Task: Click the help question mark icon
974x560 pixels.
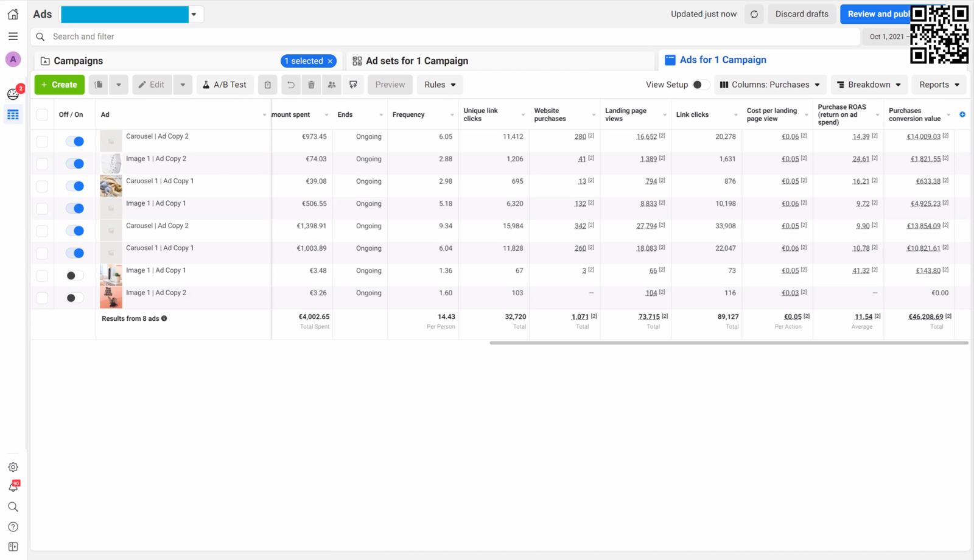Action: (13, 527)
